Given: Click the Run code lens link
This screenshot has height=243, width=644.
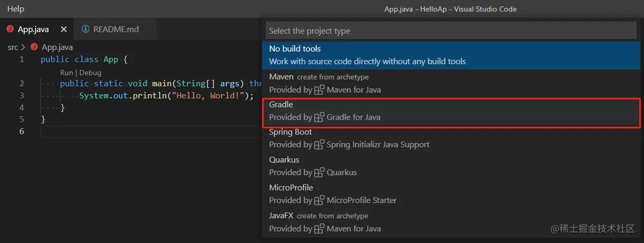Looking at the screenshot, I should tap(66, 73).
